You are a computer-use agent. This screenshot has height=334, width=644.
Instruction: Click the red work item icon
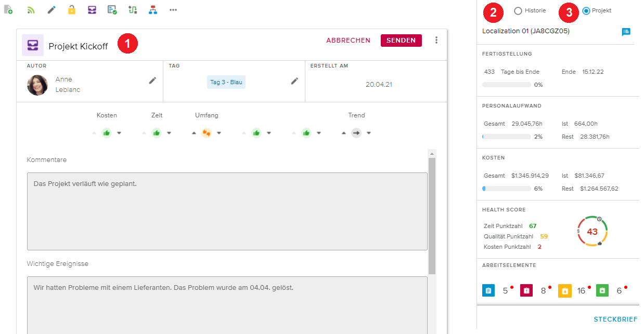[x=526, y=290]
